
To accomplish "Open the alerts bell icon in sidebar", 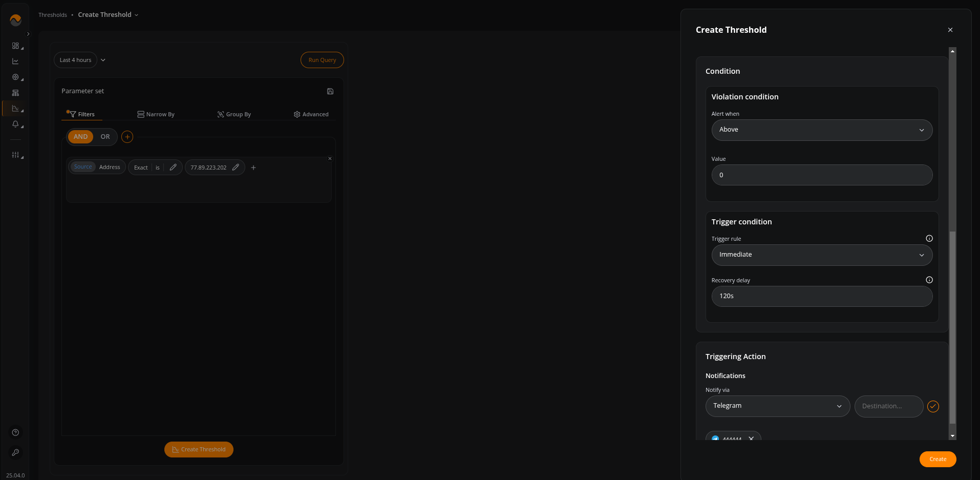I will [15, 124].
